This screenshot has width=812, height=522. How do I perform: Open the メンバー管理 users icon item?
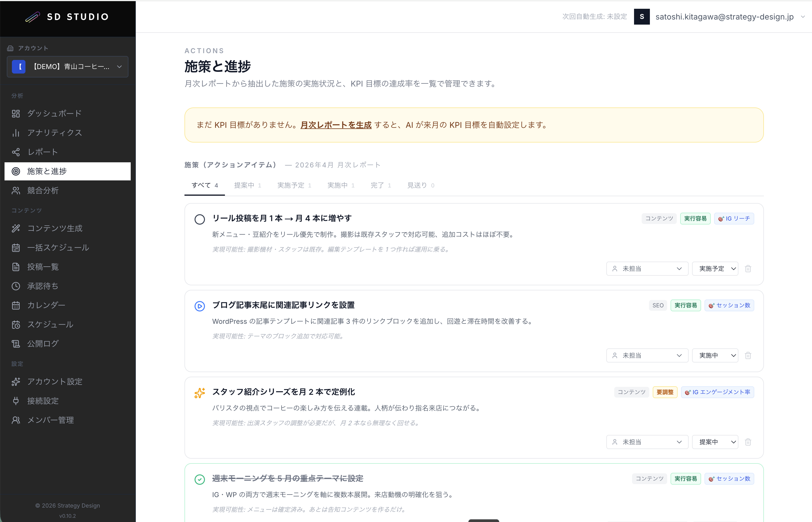[67, 420]
